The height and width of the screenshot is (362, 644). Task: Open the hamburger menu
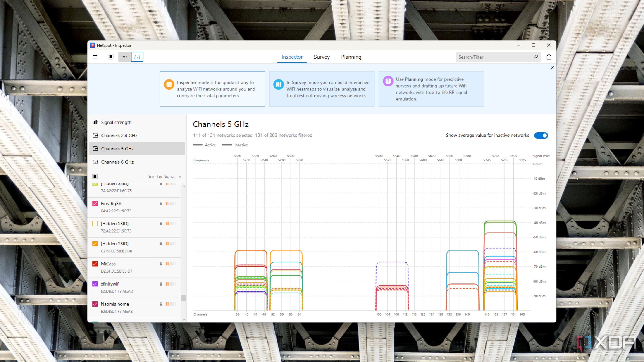[x=95, y=57]
